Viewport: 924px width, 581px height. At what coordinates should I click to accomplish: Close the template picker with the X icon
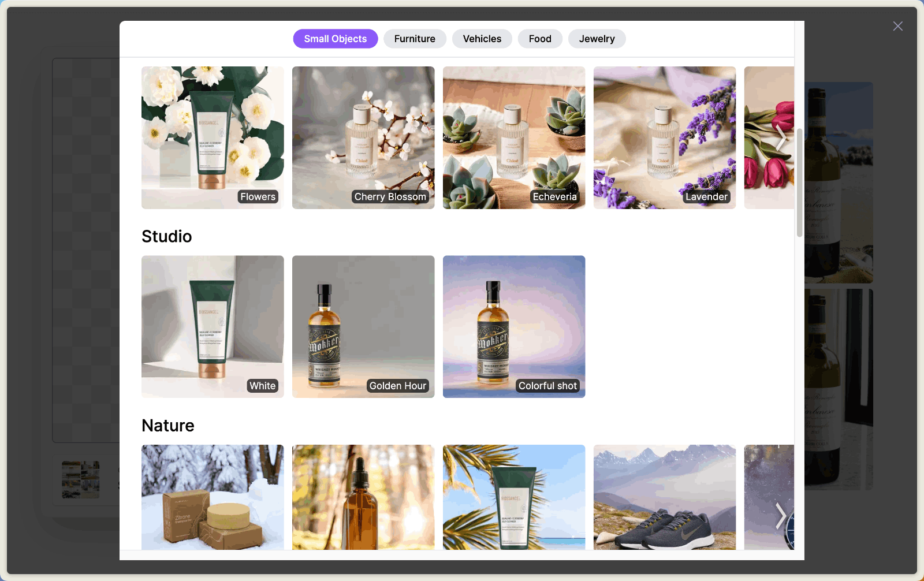click(897, 26)
